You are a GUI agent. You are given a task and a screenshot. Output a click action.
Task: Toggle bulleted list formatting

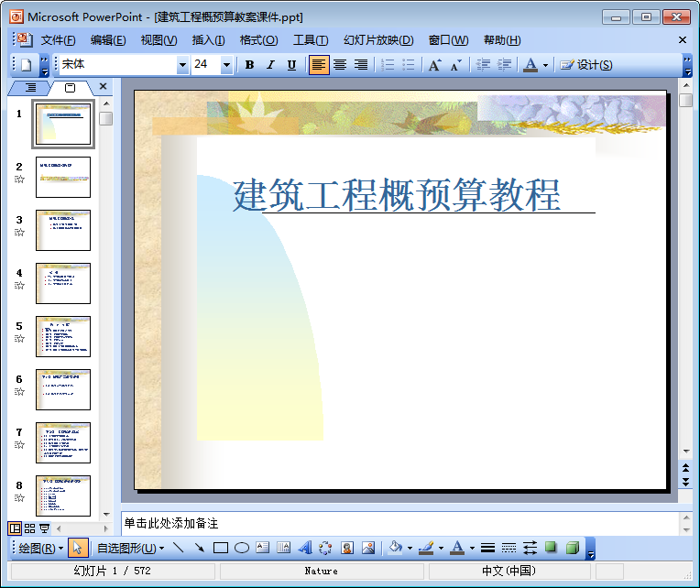click(x=409, y=65)
